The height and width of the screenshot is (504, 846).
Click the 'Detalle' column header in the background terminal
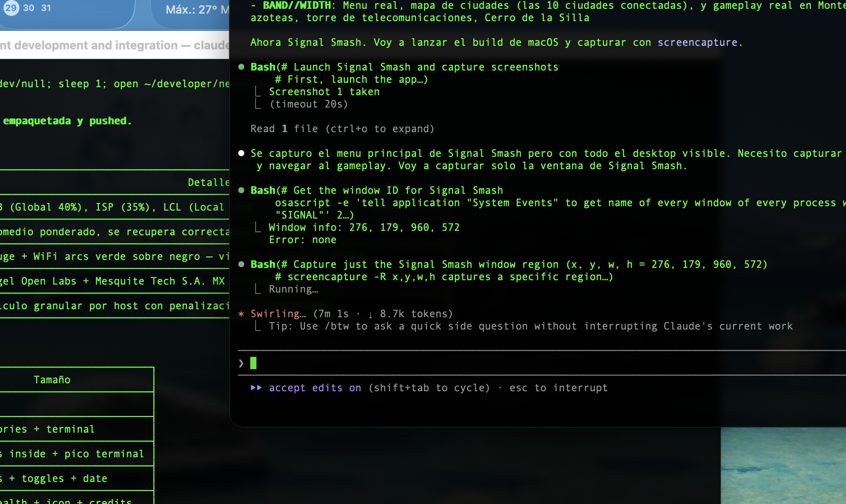tap(208, 182)
